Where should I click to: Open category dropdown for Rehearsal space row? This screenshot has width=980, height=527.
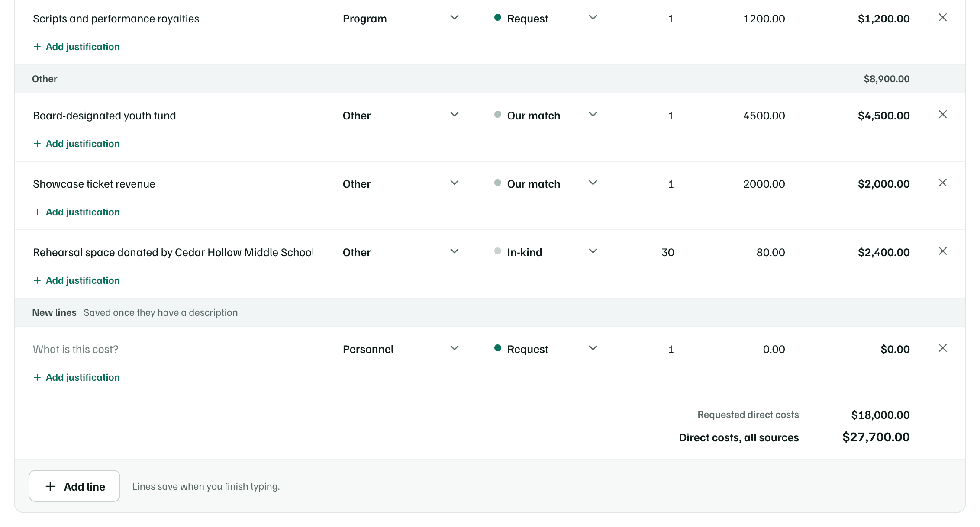(401, 252)
